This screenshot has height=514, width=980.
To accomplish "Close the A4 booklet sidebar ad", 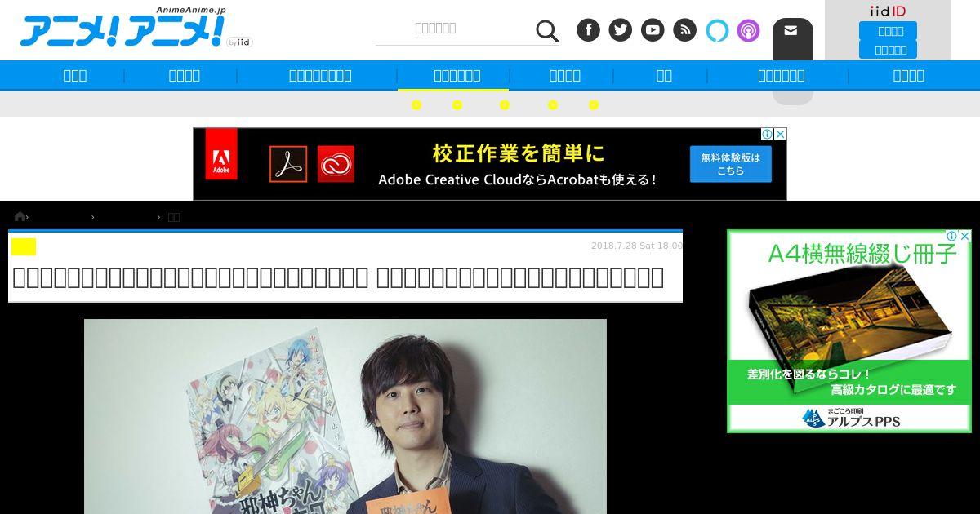I will tap(964, 237).
